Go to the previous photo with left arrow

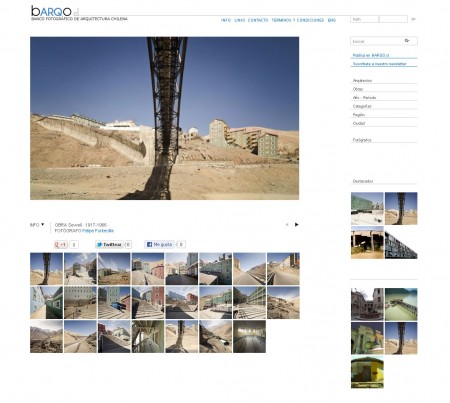click(x=287, y=225)
